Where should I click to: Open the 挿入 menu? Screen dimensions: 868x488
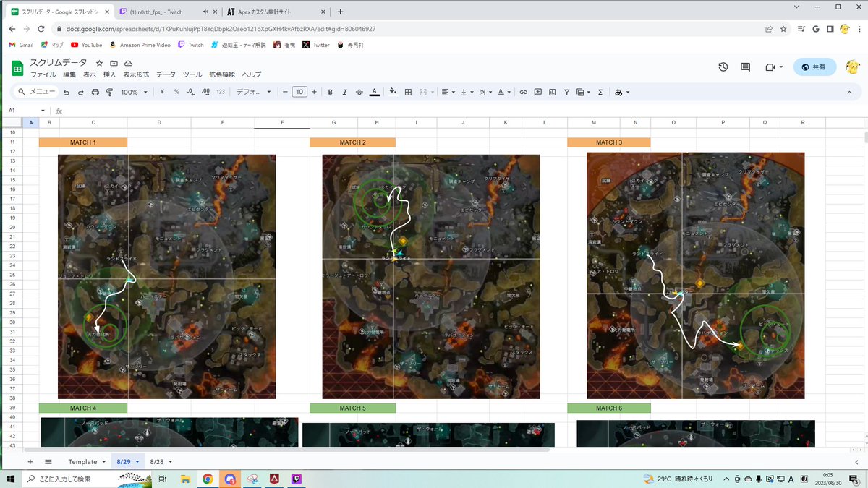click(110, 74)
